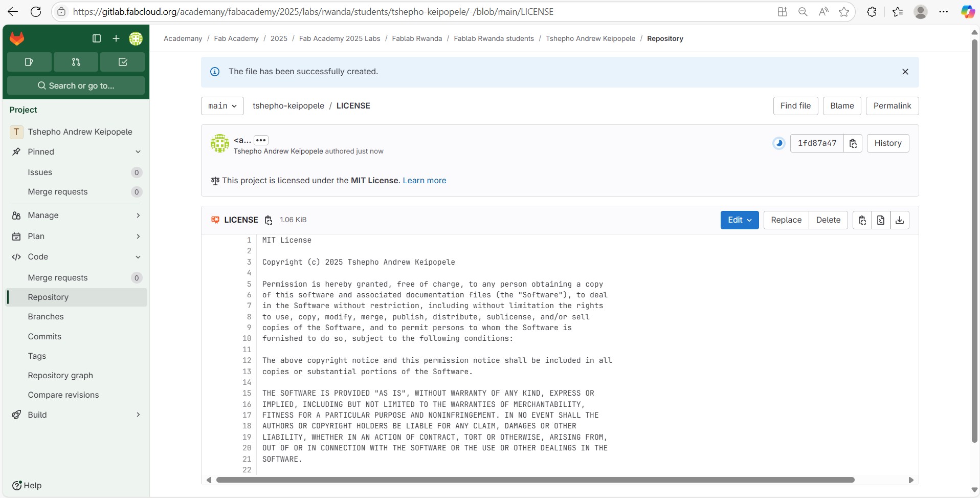The height and width of the screenshot is (498, 980).
Task: Open Commits in sidebar
Action: [x=77, y=337]
